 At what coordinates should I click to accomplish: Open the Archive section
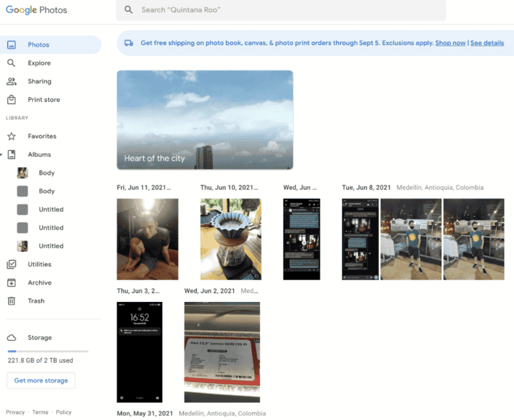tap(13, 283)
